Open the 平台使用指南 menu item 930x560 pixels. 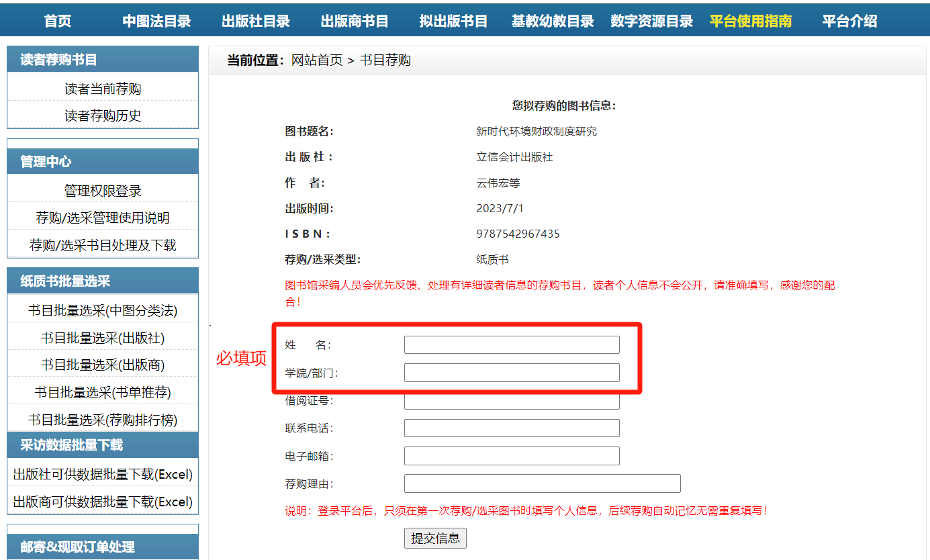(x=750, y=21)
